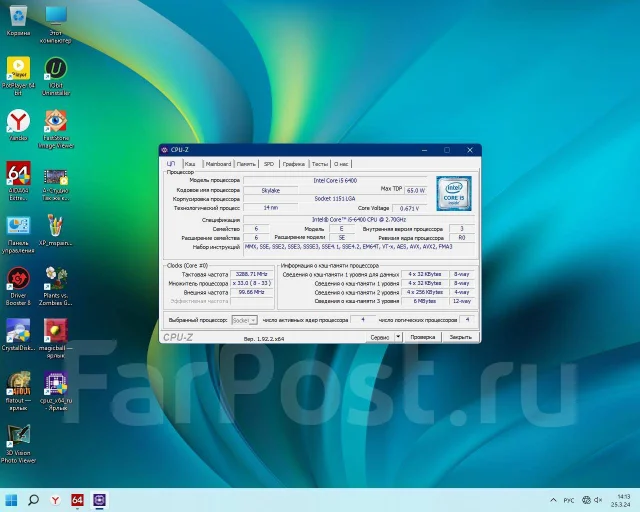Open the cpuz_x64_ru desktop shortcut
Viewport: 640px width, 512px height.
click(x=56, y=391)
